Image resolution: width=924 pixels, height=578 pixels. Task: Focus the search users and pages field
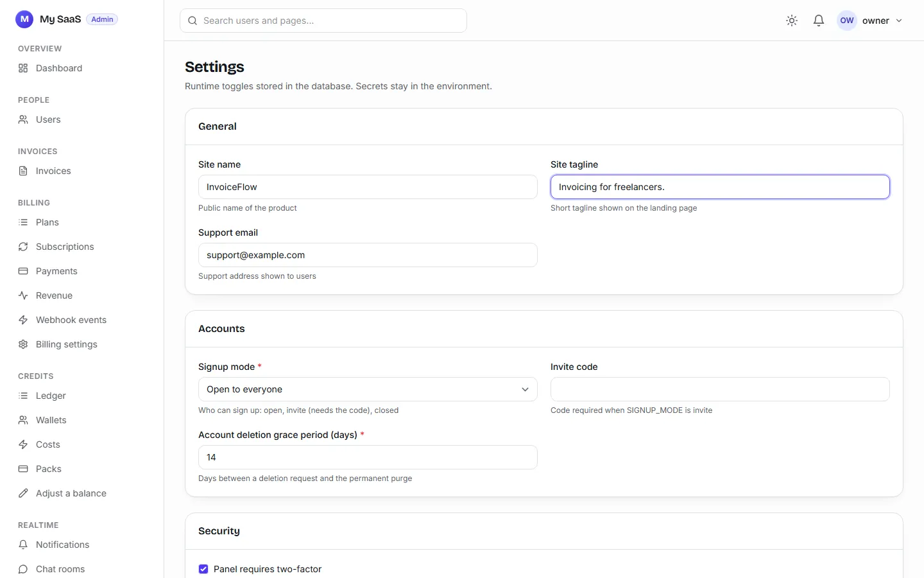323,21
